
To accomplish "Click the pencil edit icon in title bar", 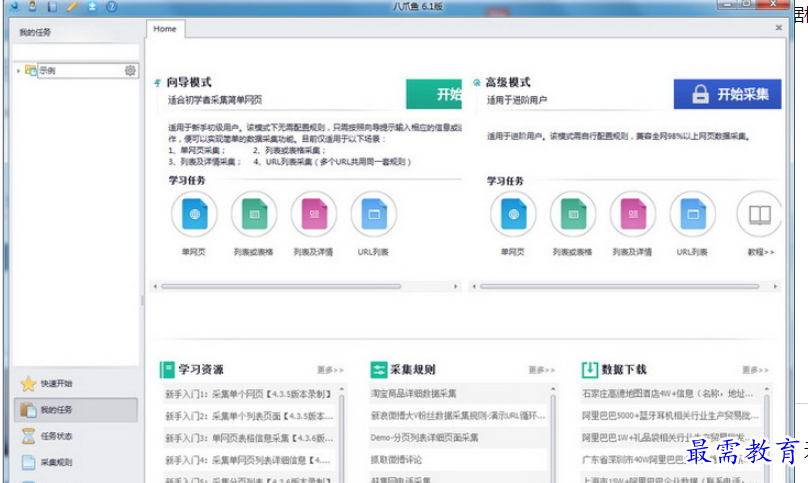I will 72,6.
